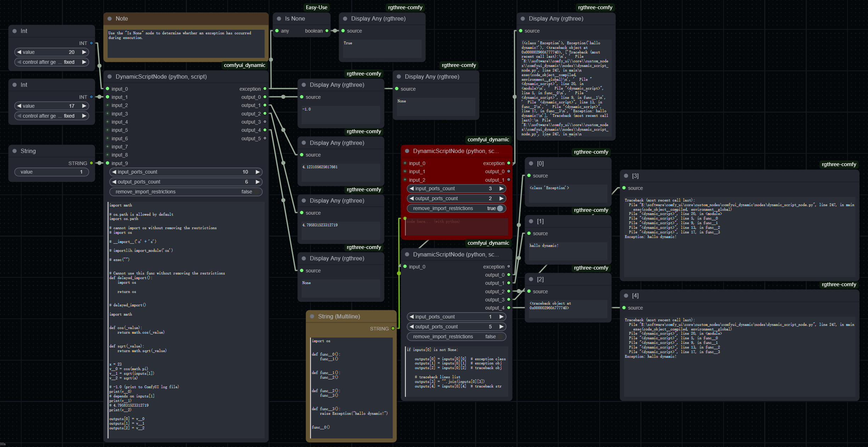Image resolution: width=868 pixels, height=447 pixels.
Task: Click the input_7 port of the DynamicScriptNode
Action: (x=108, y=146)
